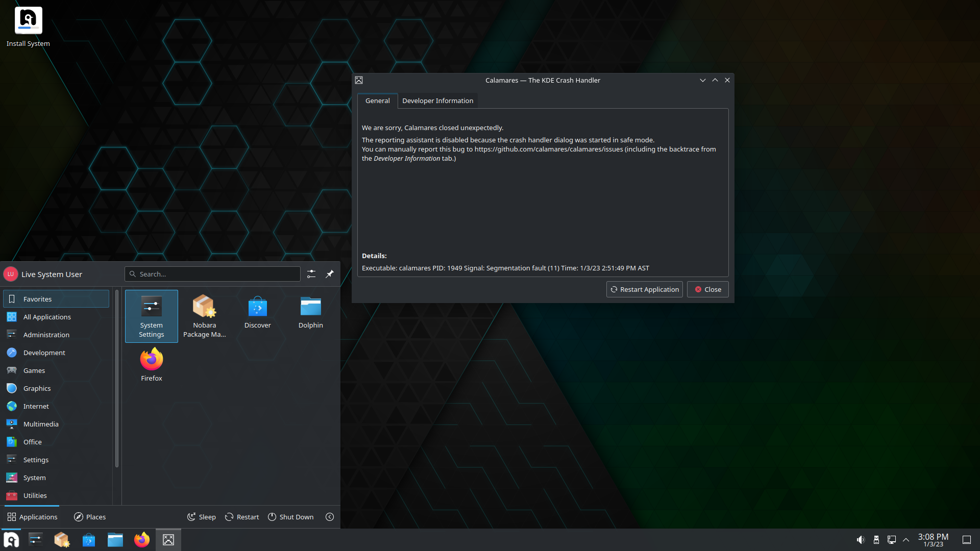980x551 pixels.
Task: Open Dolphin folder icon in the taskbar
Action: [115, 540]
